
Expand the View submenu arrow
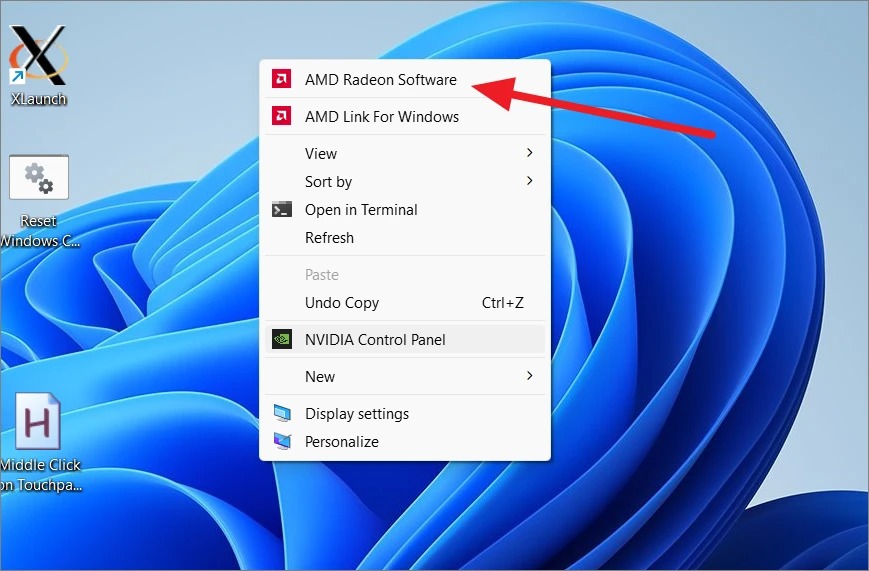pos(529,152)
